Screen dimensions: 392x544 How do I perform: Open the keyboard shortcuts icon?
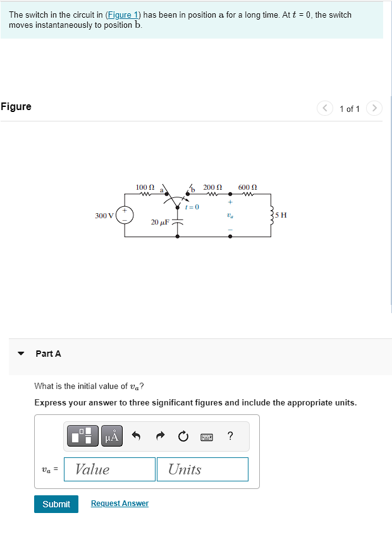(x=209, y=436)
